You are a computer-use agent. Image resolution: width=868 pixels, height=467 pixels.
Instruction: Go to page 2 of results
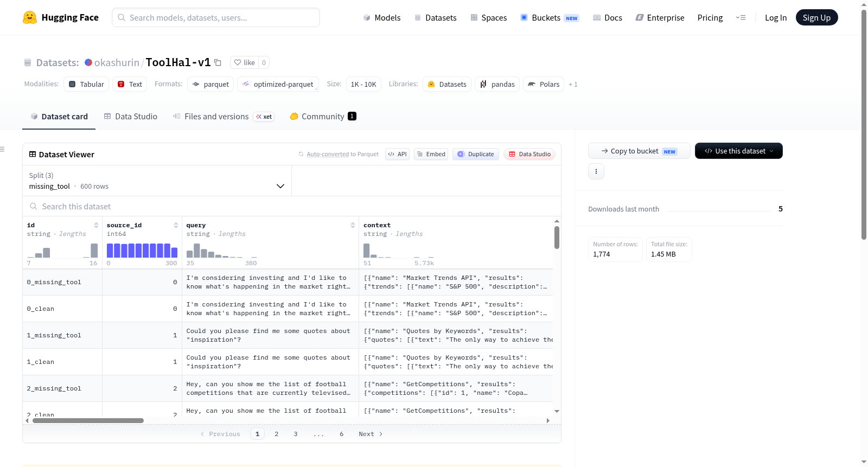point(277,434)
